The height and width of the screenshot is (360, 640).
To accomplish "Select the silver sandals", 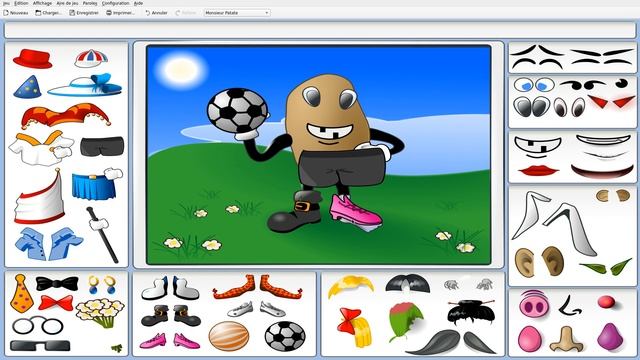I will [256, 309].
